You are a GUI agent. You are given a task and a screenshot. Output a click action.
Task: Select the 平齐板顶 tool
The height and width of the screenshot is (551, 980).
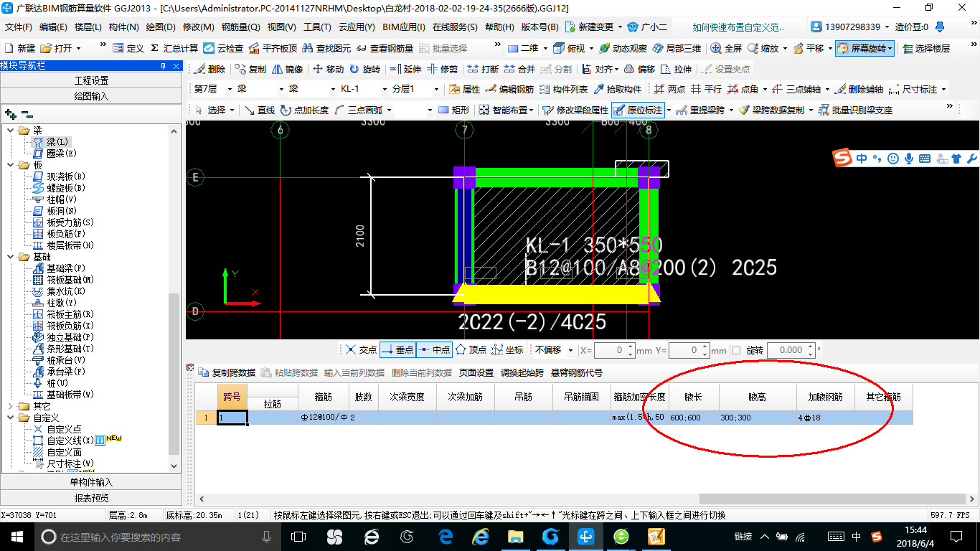point(273,48)
